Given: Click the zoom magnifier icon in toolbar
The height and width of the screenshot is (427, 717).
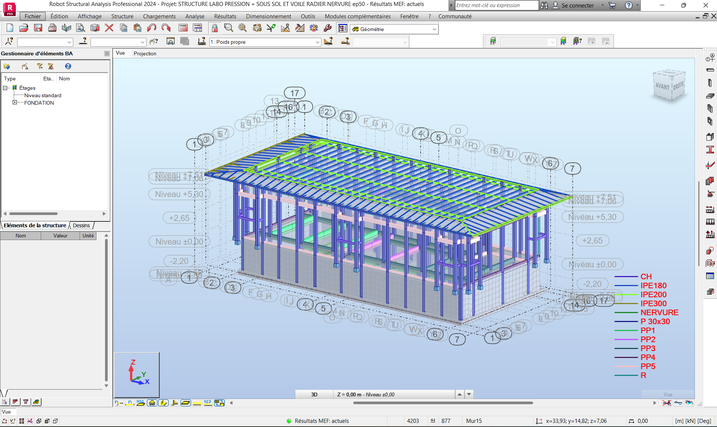Looking at the screenshot, I should coord(229,29).
